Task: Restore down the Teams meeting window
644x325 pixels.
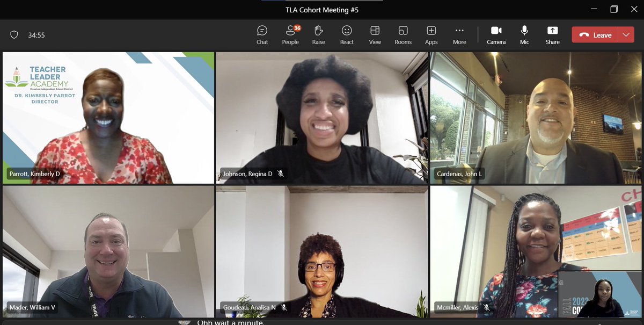Action: tap(614, 9)
